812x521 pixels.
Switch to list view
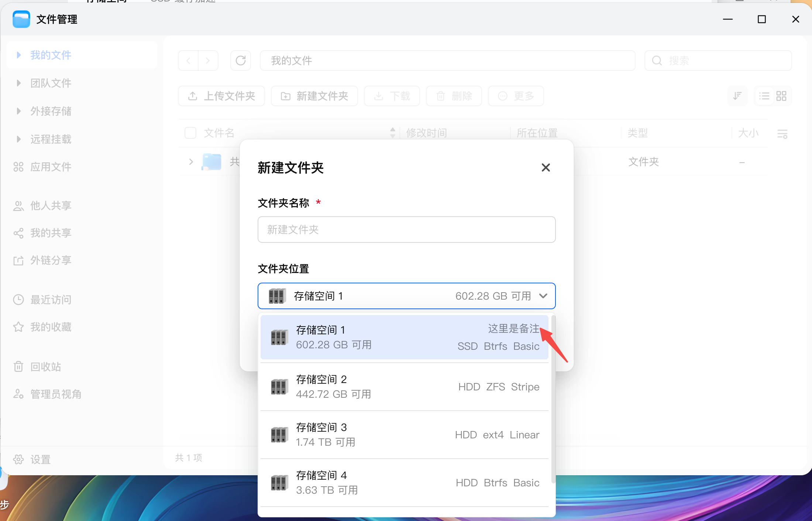click(x=764, y=96)
